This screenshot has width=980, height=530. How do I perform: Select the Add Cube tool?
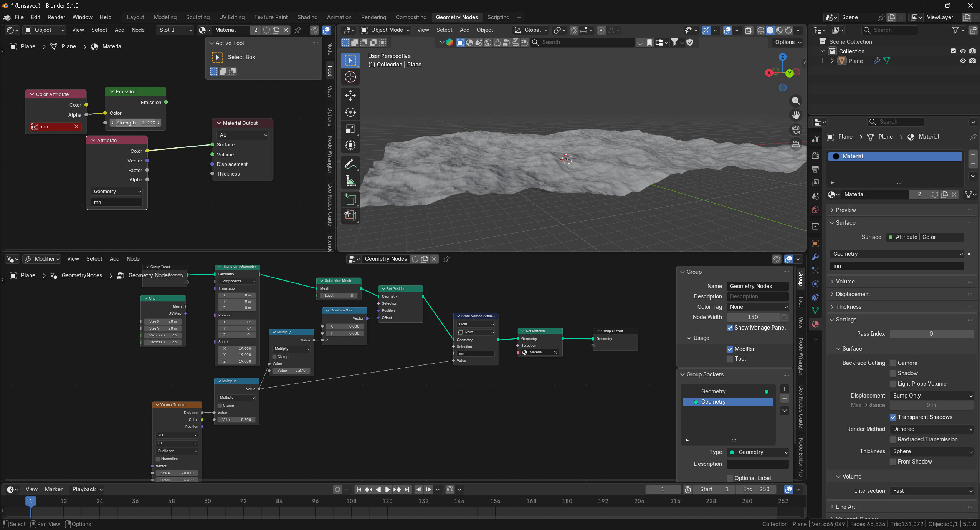pos(350,199)
